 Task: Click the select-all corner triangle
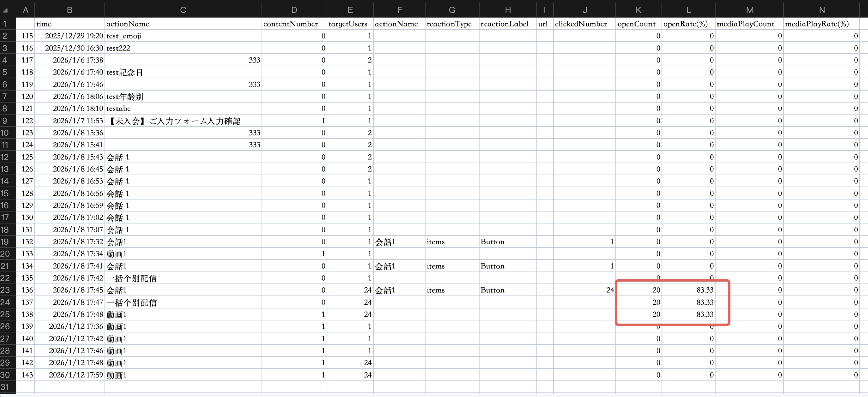[5, 10]
